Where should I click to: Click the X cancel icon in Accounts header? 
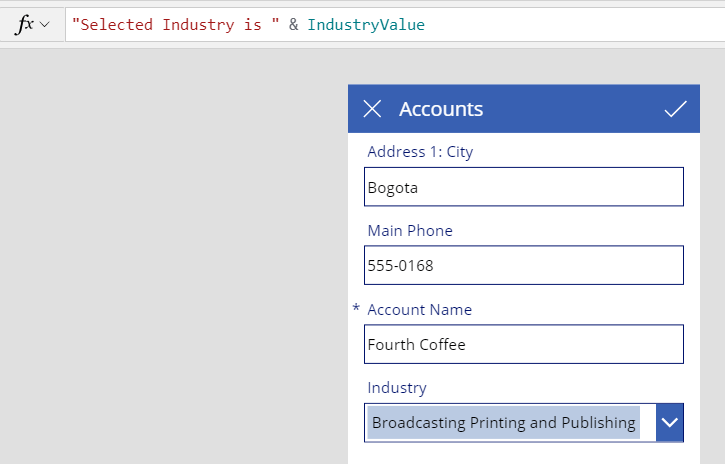[372, 109]
